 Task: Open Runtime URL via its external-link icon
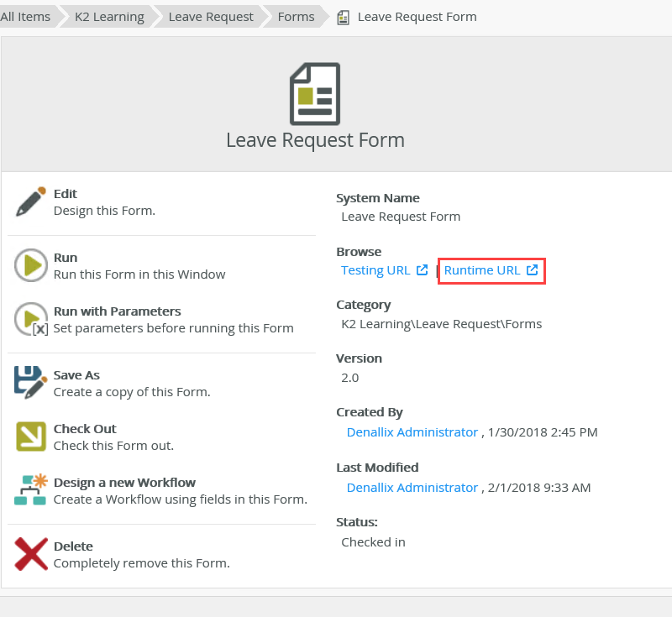pos(532,270)
